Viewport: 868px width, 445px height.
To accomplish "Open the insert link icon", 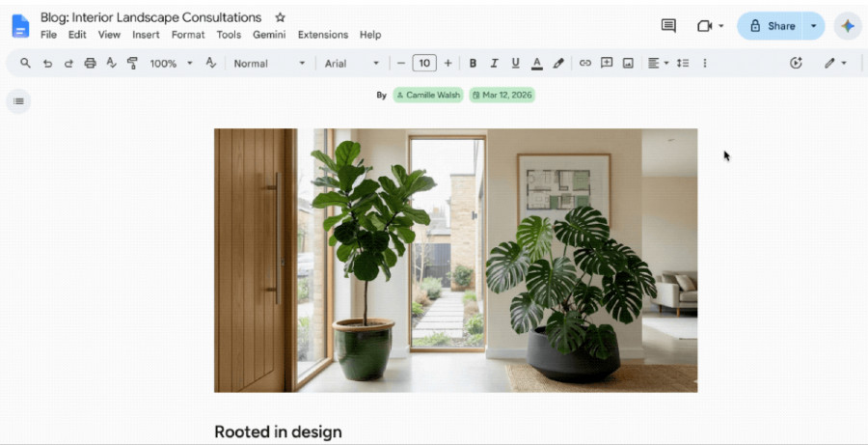I will click(x=585, y=63).
